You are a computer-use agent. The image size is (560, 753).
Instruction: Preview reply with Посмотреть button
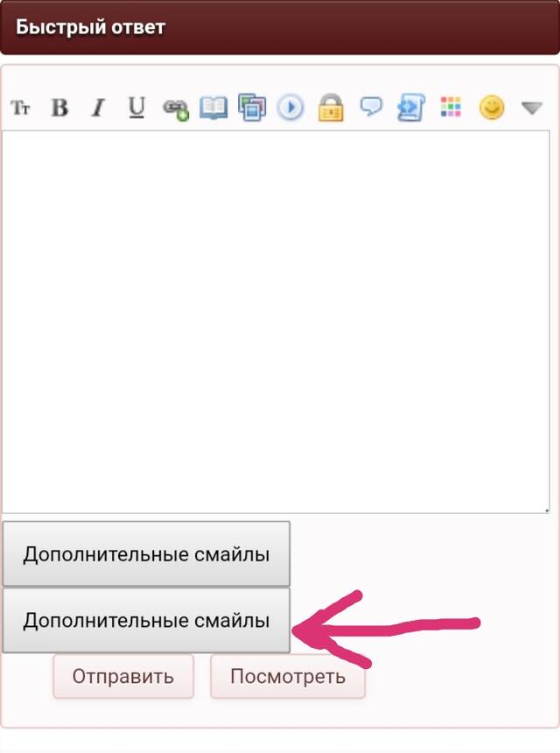pyautogui.click(x=288, y=676)
